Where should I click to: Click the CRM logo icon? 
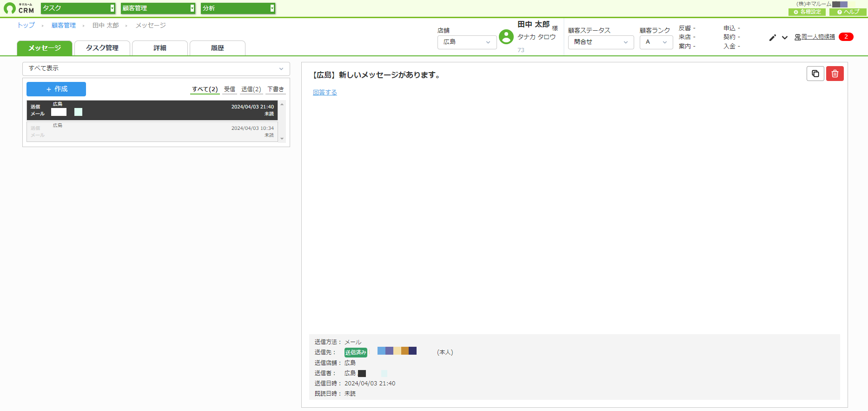(x=19, y=8)
